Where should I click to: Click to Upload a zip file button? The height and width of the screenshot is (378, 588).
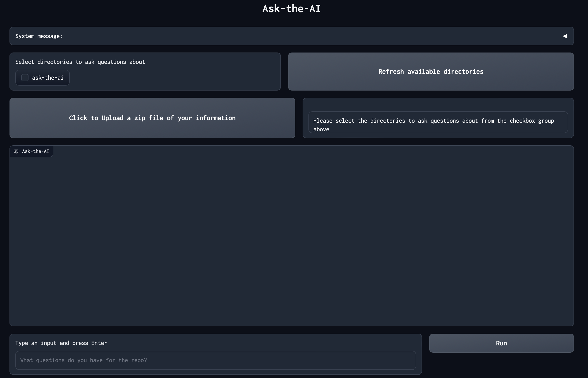click(152, 118)
